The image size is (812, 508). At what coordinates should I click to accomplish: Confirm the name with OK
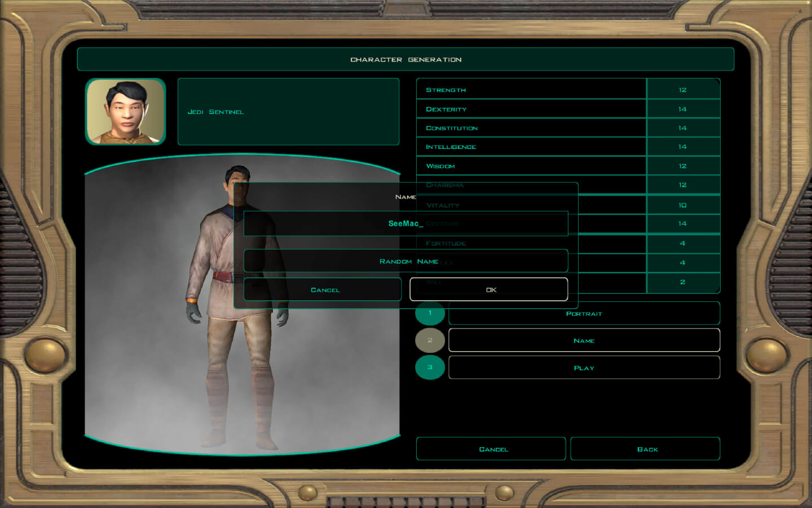pos(488,290)
